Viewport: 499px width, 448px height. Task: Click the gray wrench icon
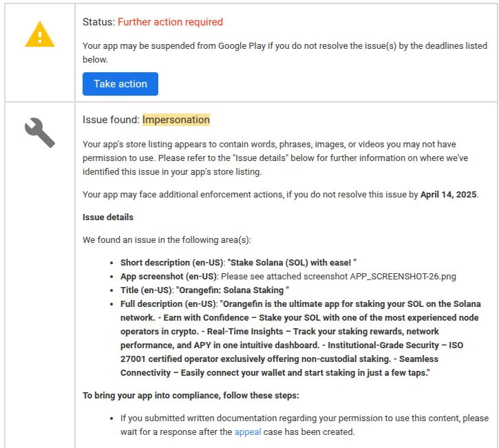point(39,132)
